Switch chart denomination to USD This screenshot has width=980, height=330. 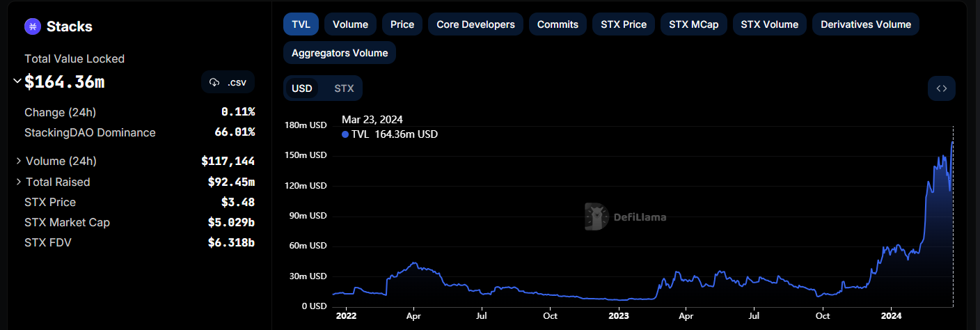point(302,88)
